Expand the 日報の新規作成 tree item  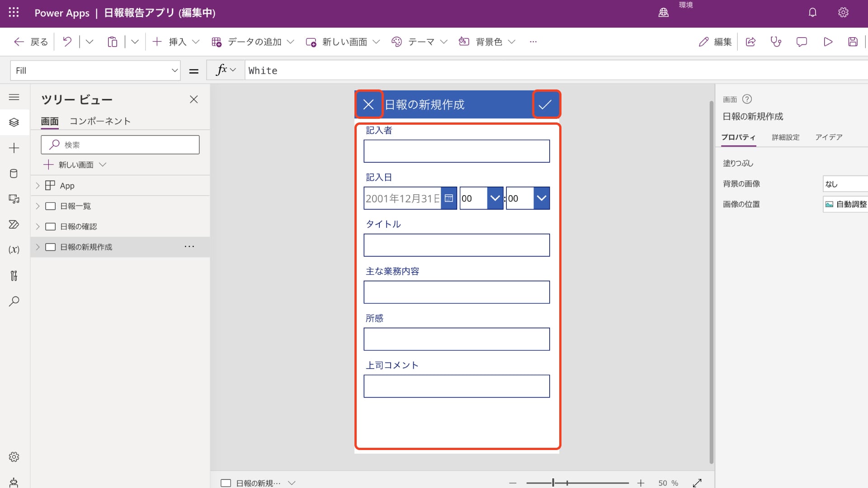[37, 247]
